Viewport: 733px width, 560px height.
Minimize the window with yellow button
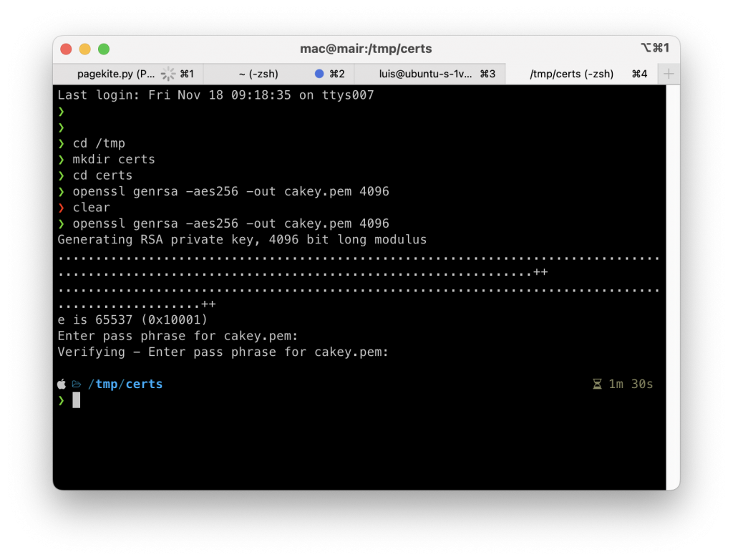[84, 49]
